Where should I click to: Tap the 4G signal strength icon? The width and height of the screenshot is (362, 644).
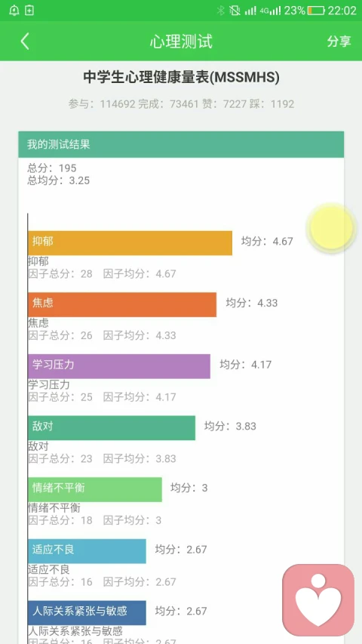click(270, 11)
